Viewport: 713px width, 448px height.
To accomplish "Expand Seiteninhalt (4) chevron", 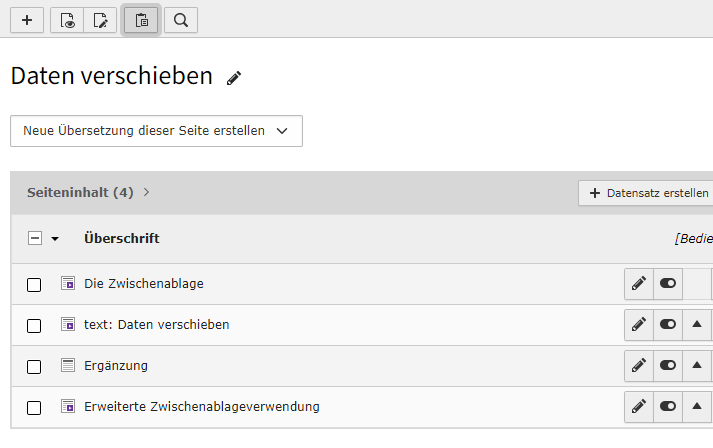I will click(x=146, y=192).
